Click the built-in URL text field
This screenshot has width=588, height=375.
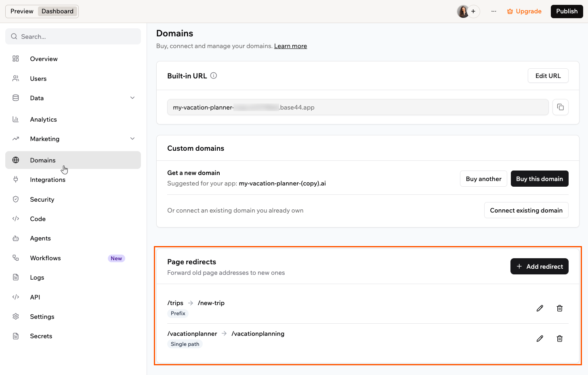[x=358, y=107]
